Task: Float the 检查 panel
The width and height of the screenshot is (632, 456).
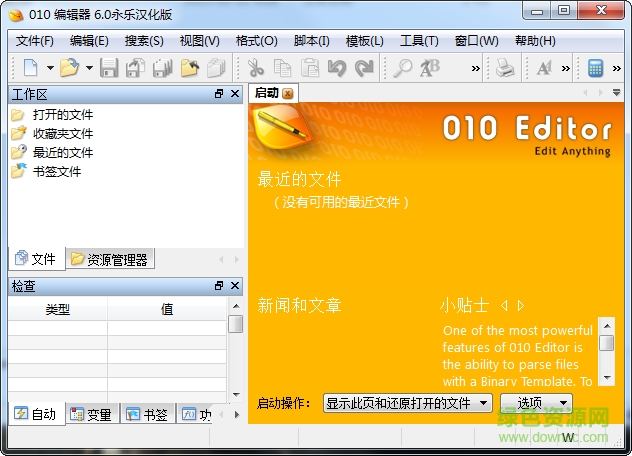Action: (x=219, y=286)
